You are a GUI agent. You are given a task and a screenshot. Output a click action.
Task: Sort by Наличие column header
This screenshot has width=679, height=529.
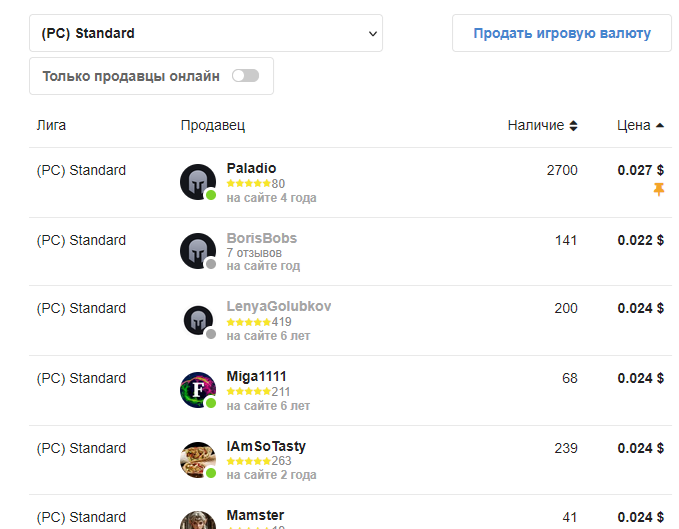pyautogui.click(x=543, y=126)
